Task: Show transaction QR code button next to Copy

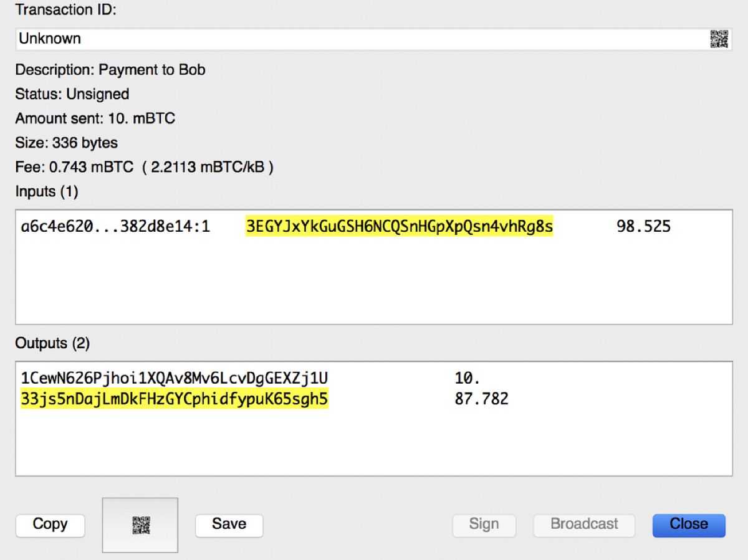Action: 141,524
